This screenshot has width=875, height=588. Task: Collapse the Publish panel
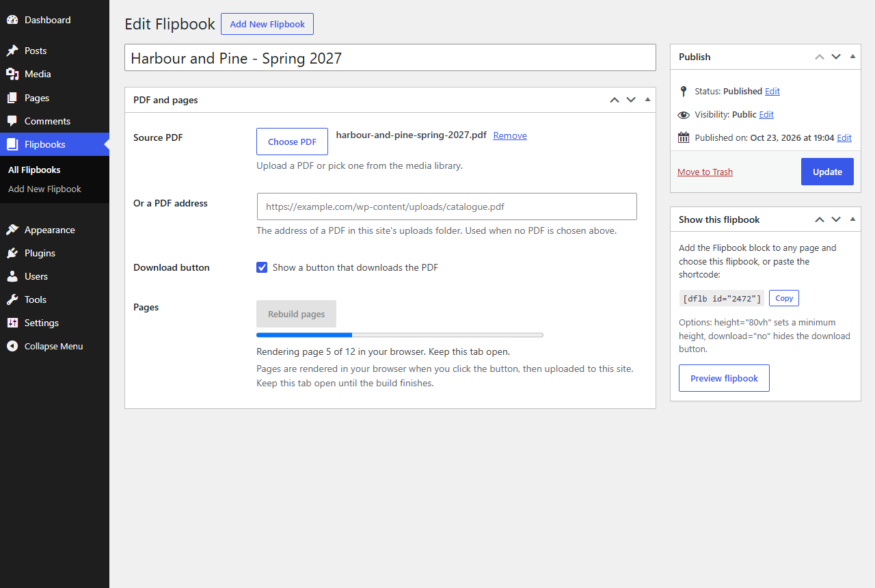click(x=852, y=56)
